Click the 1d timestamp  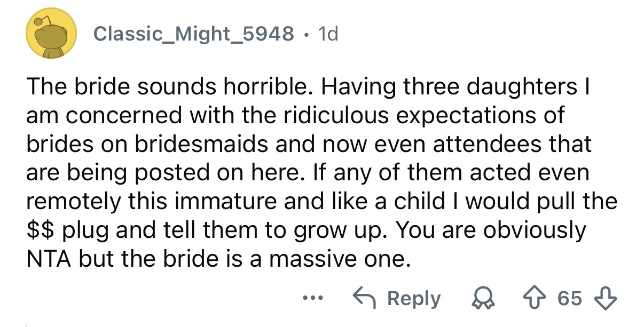tap(327, 35)
